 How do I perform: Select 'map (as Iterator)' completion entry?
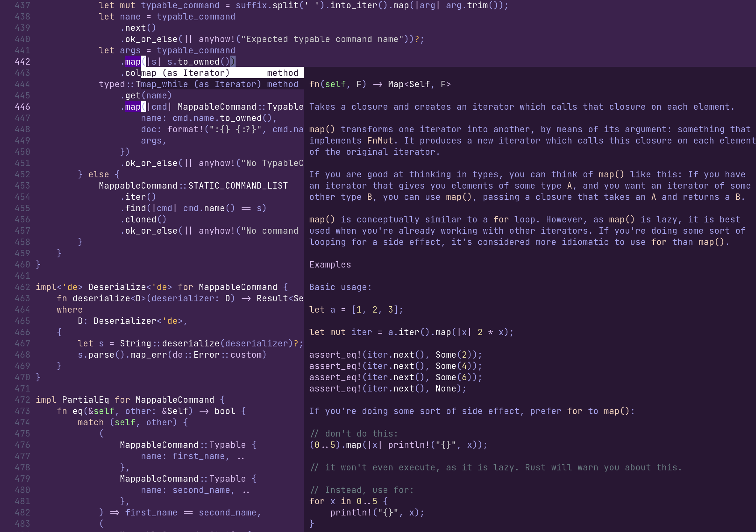pos(222,73)
